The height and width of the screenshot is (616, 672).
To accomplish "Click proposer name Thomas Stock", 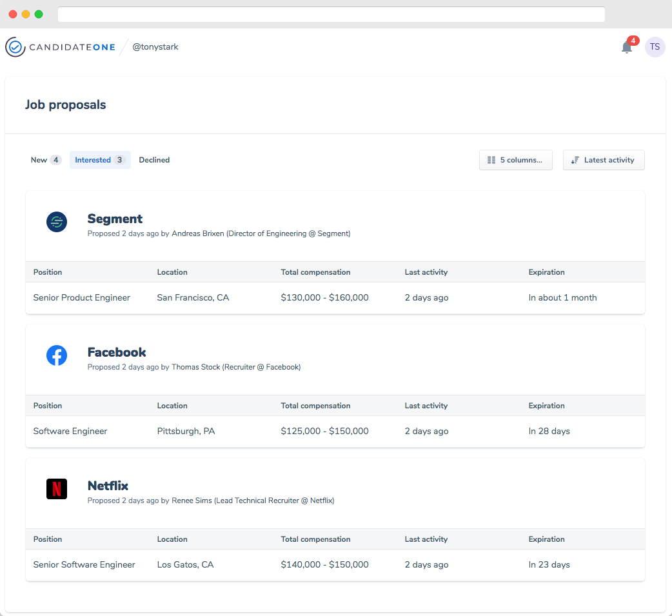I will 195,367.
